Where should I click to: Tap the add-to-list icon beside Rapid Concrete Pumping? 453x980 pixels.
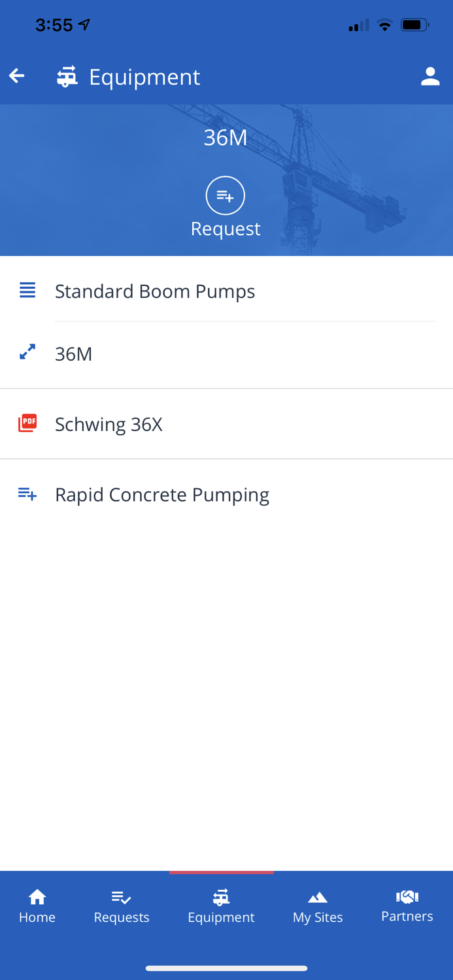point(27,493)
